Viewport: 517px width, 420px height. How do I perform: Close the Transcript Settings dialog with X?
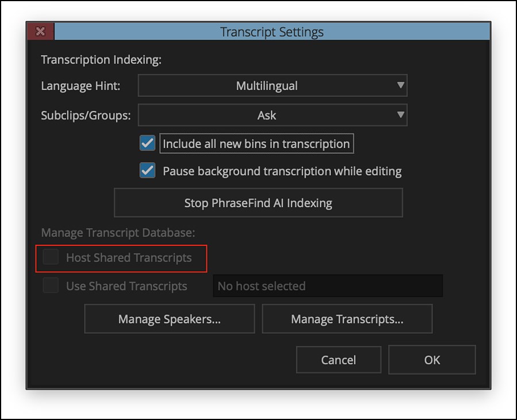pyautogui.click(x=40, y=32)
